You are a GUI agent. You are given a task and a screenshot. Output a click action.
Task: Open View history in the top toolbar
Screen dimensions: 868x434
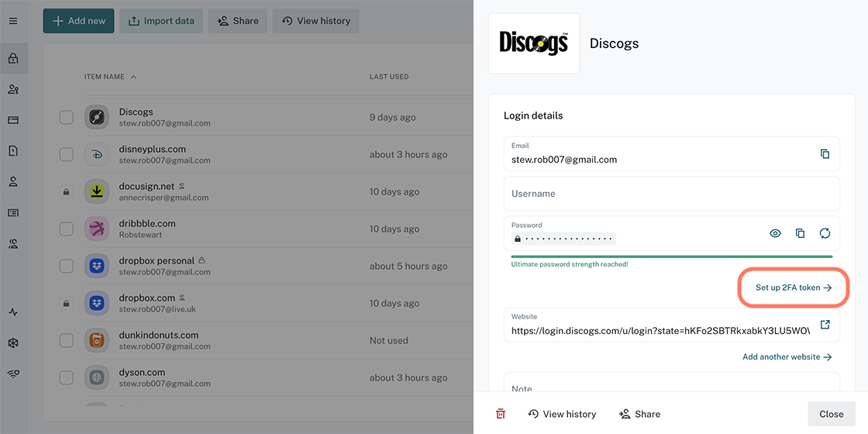pyautogui.click(x=315, y=21)
